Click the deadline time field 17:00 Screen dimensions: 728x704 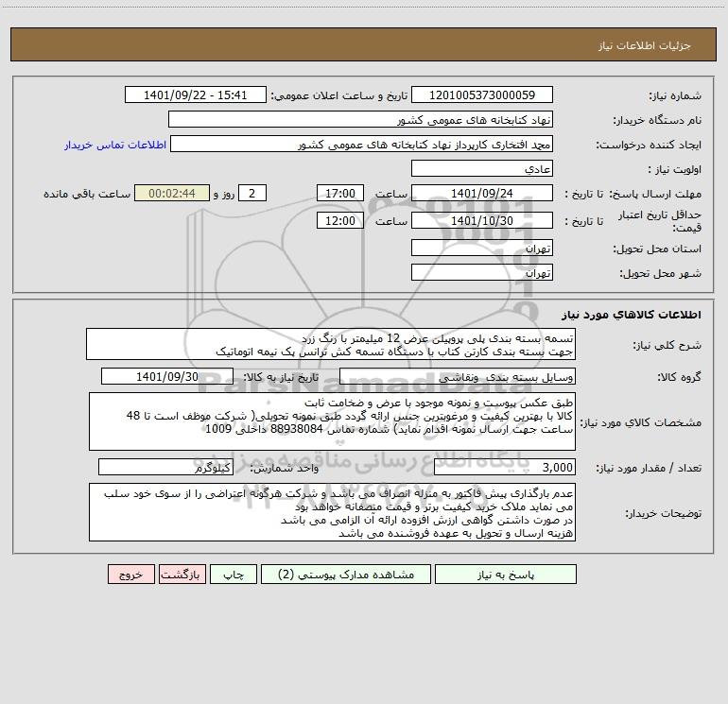coord(339,193)
